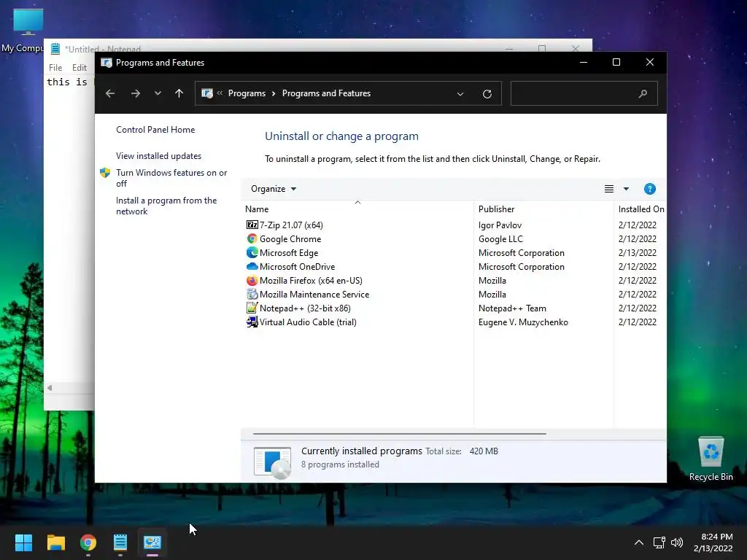Open View installed updates link
Viewport: 747px width, 560px height.
158,156
